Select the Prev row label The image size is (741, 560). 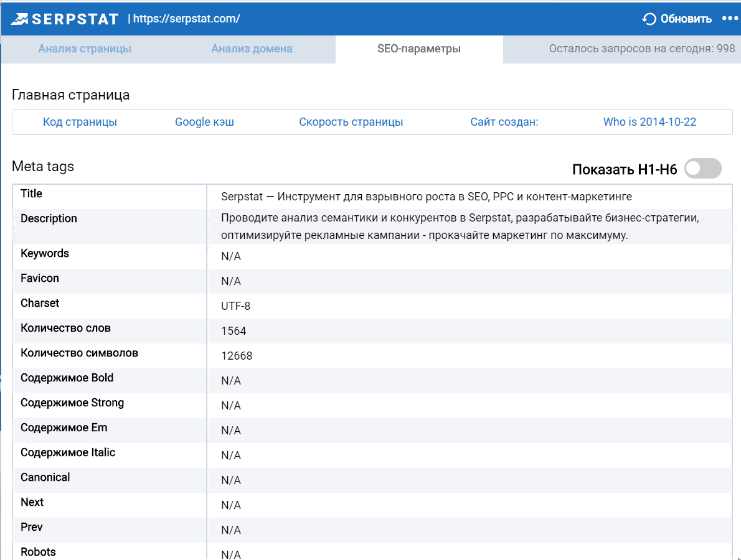pyautogui.click(x=32, y=528)
